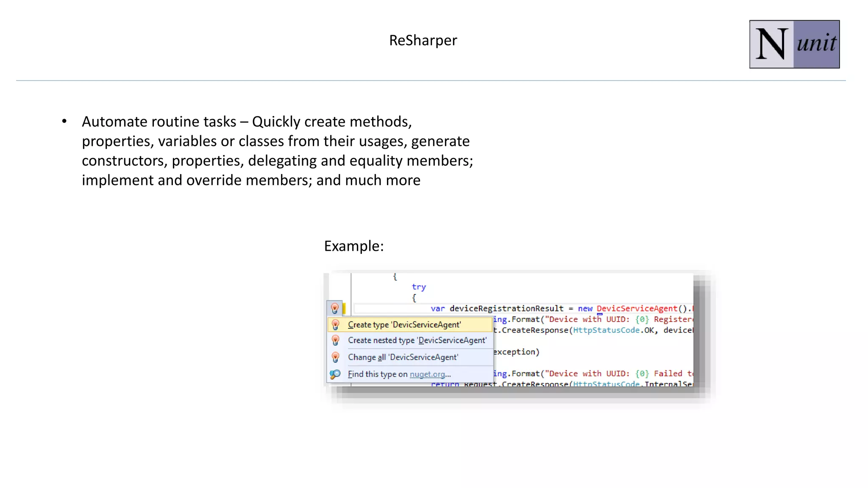This screenshot has width=868, height=488.
Task: Open the nuget.org hyperlink
Action: pos(427,374)
